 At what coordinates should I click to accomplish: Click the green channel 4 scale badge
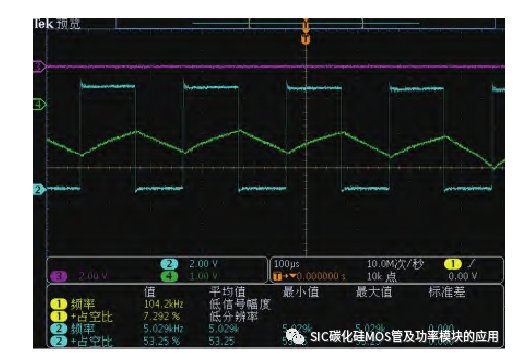tap(169, 276)
